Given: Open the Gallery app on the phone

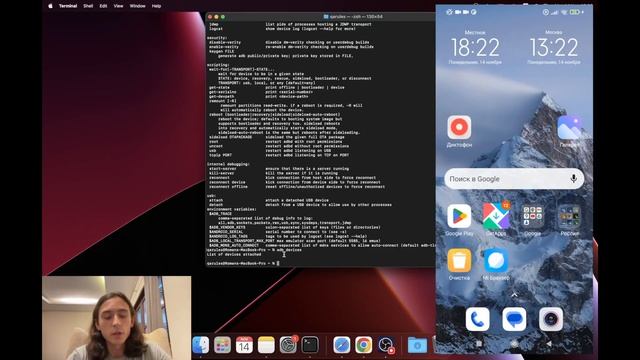Looking at the screenshot, I should pyautogui.click(x=569, y=127).
